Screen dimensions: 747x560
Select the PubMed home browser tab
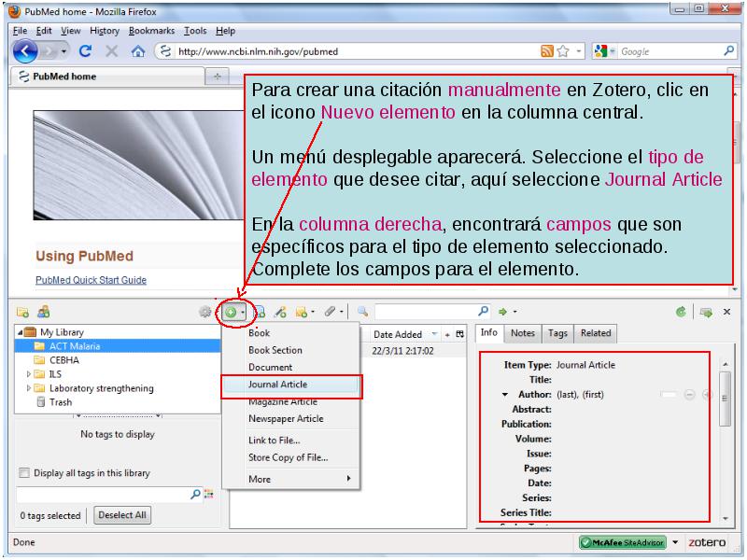[107, 77]
